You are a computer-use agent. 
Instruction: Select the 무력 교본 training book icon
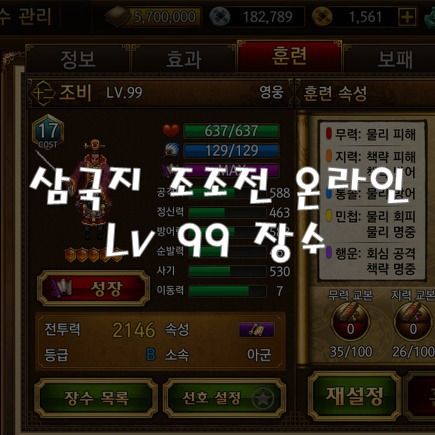[x=350, y=322]
